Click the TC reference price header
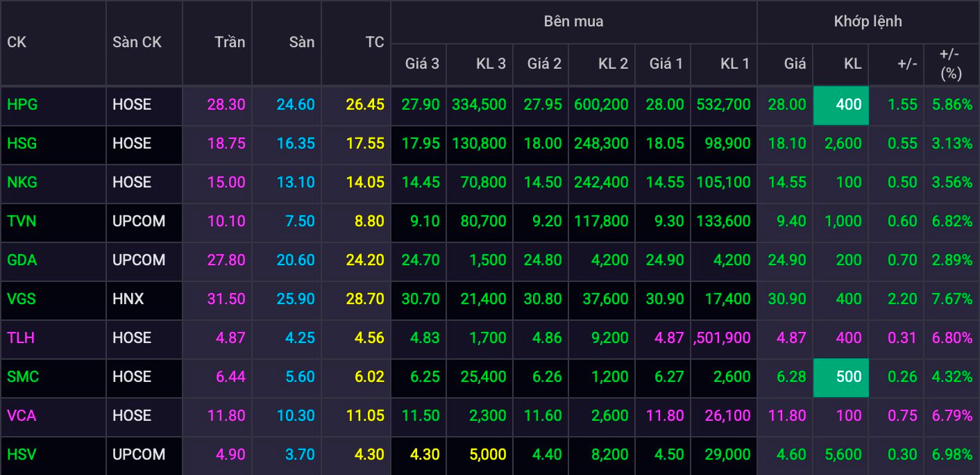This screenshot has height=475, width=980. pos(375,42)
